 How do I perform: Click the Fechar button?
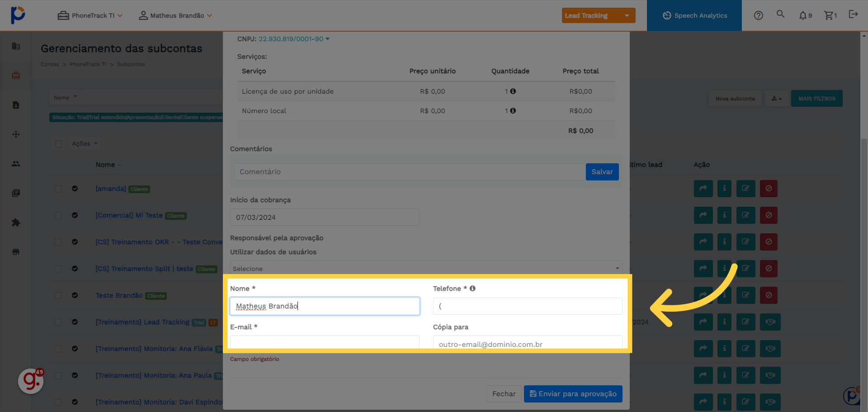point(504,394)
